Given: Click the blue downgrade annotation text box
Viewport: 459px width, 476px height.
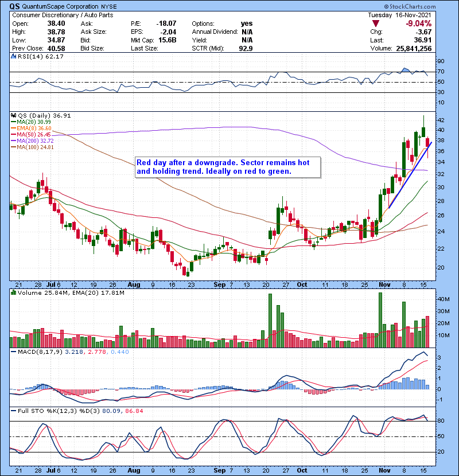Looking at the screenshot, I should (228, 167).
